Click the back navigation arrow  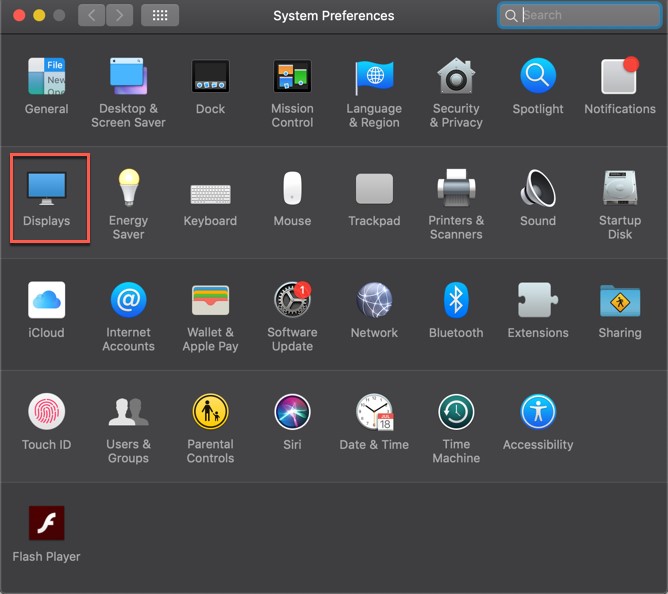coord(92,15)
